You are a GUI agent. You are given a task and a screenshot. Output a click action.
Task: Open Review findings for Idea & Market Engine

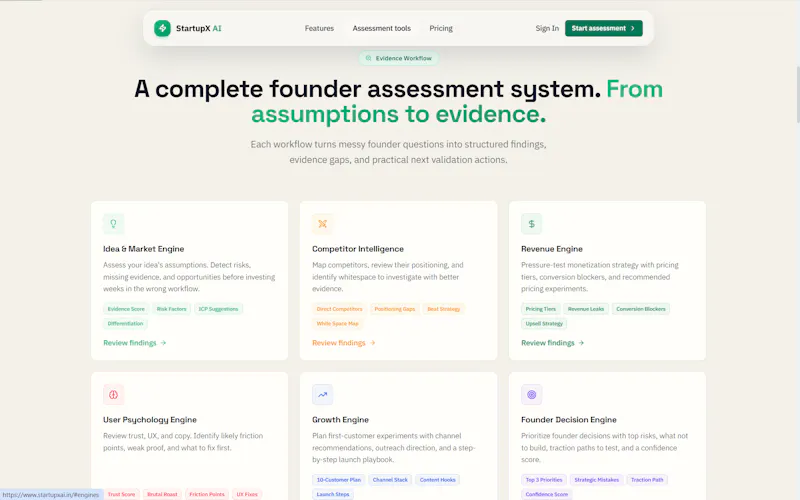tap(135, 343)
